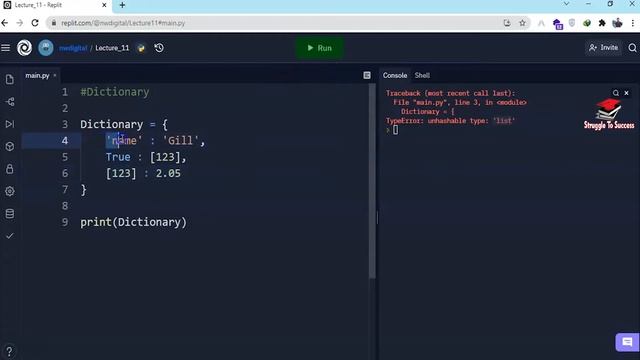Open the Help question mark icon
This screenshot has height=360, width=640.
click(9, 351)
